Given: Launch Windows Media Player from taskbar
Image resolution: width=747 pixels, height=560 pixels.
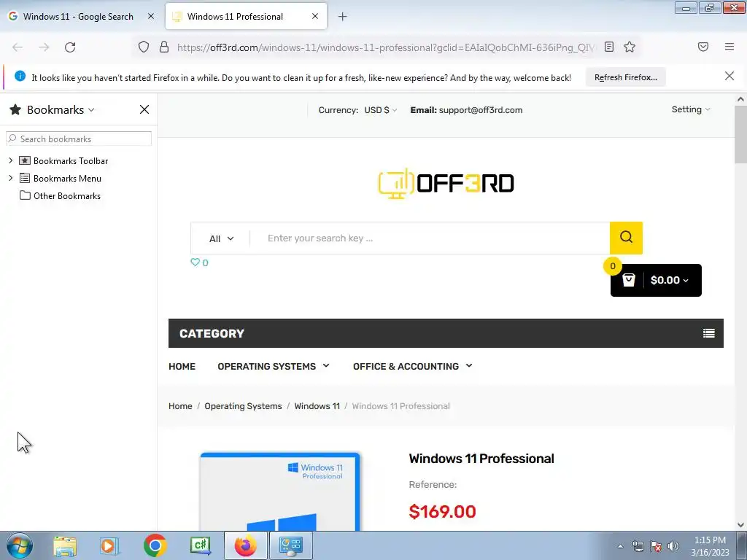Looking at the screenshot, I should [109, 545].
